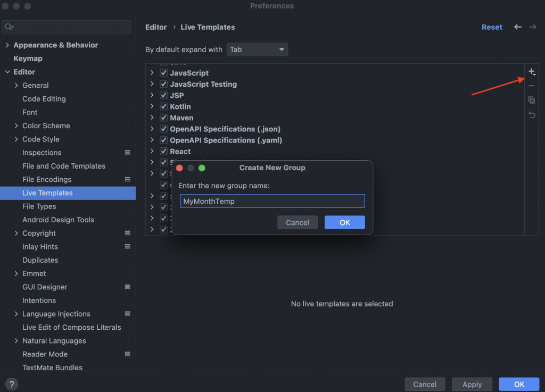
Task: Click the restore deleted defaults icon
Action: (532, 114)
